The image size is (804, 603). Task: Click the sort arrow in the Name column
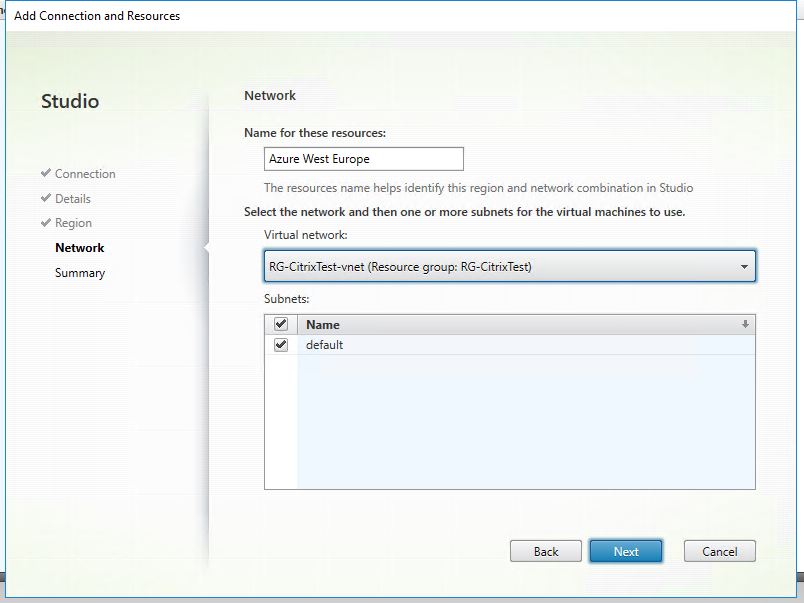click(x=744, y=325)
